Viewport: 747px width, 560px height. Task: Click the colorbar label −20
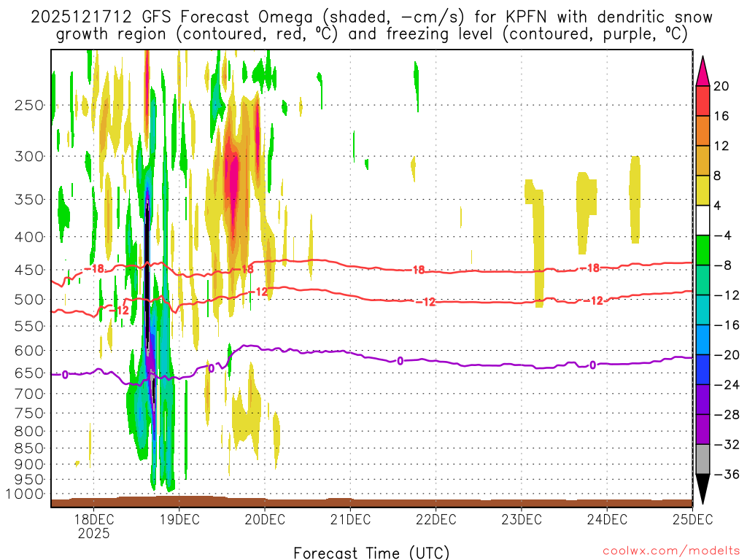point(727,355)
